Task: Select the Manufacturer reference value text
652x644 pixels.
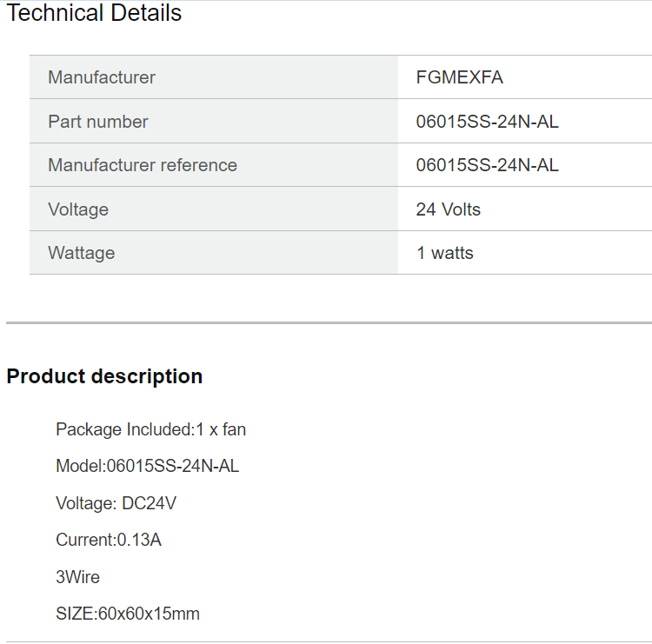Action: (x=488, y=165)
